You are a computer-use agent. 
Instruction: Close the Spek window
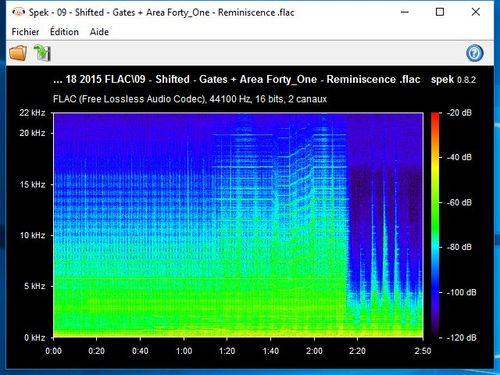476,12
